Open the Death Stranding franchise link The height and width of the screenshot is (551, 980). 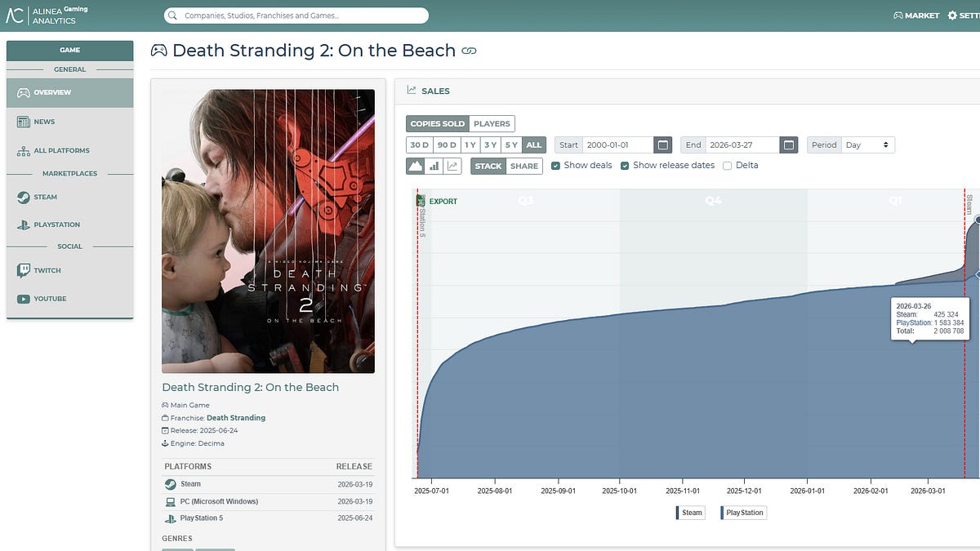236,418
